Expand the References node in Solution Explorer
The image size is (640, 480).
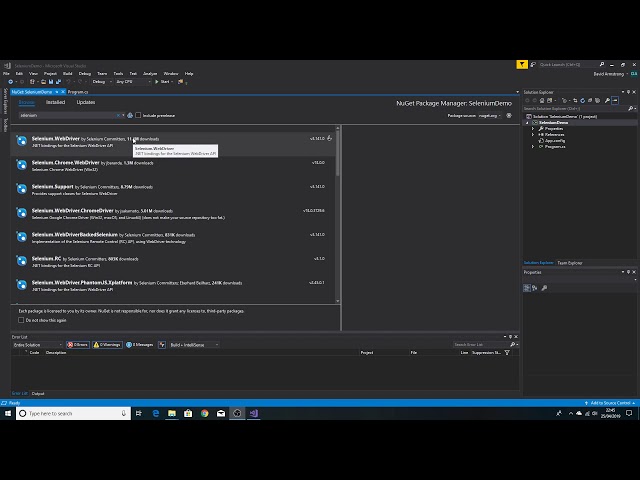click(x=533, y=135)
